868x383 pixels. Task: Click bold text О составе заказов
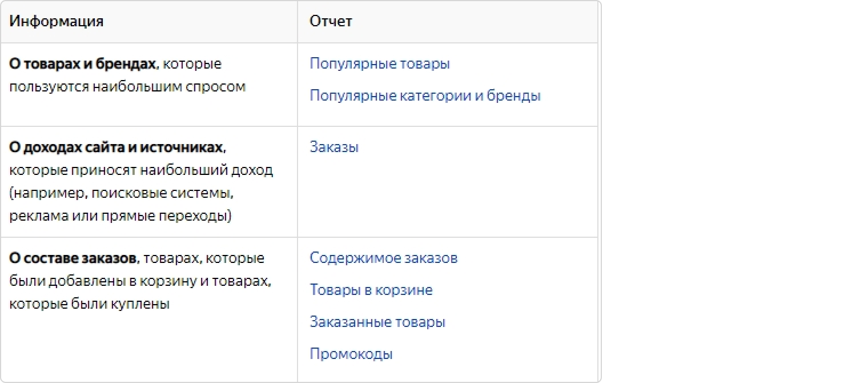(74, 258)
